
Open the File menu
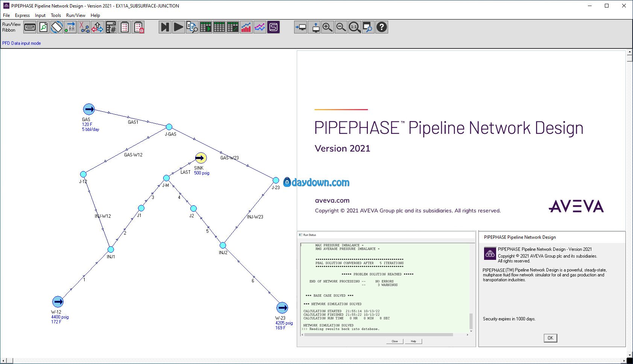6,15
